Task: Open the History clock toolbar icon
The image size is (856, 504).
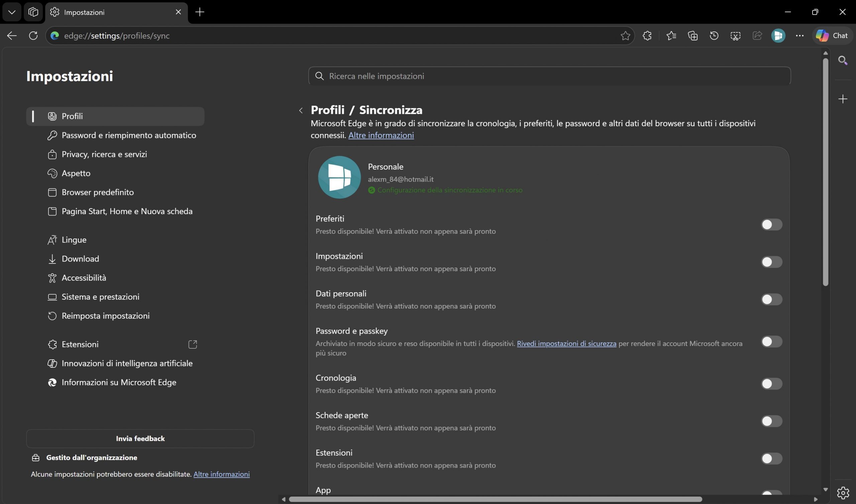Action: tap(714, 36)
